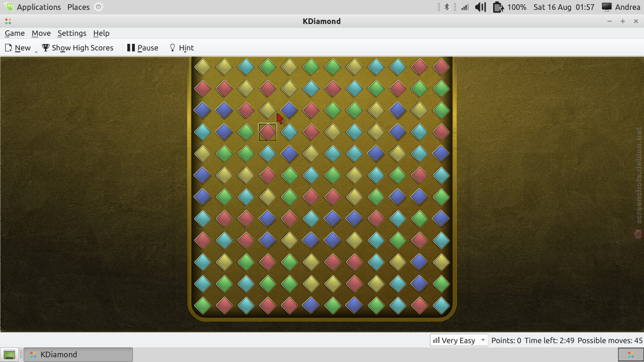Open the Places menu in top panel
Screen dimensions: 644x362
click(x=78, y=7)
